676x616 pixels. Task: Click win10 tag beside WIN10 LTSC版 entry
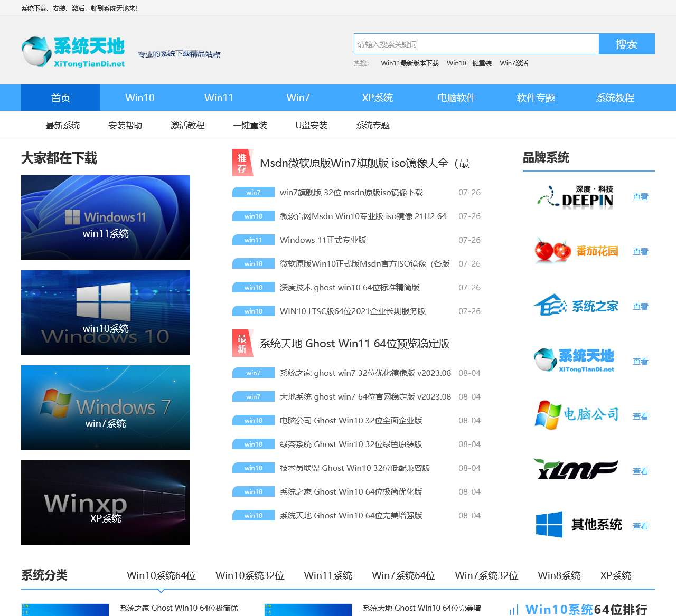(x=253, y=311)
